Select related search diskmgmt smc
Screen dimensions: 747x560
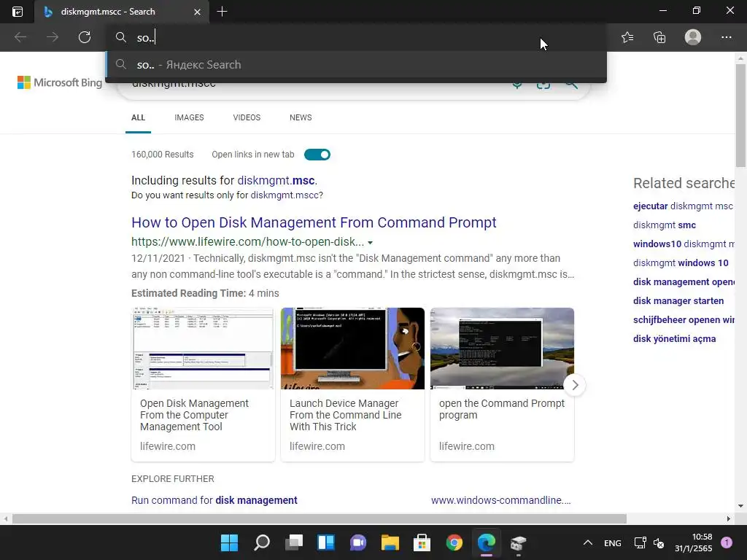(x=665, y=225)
